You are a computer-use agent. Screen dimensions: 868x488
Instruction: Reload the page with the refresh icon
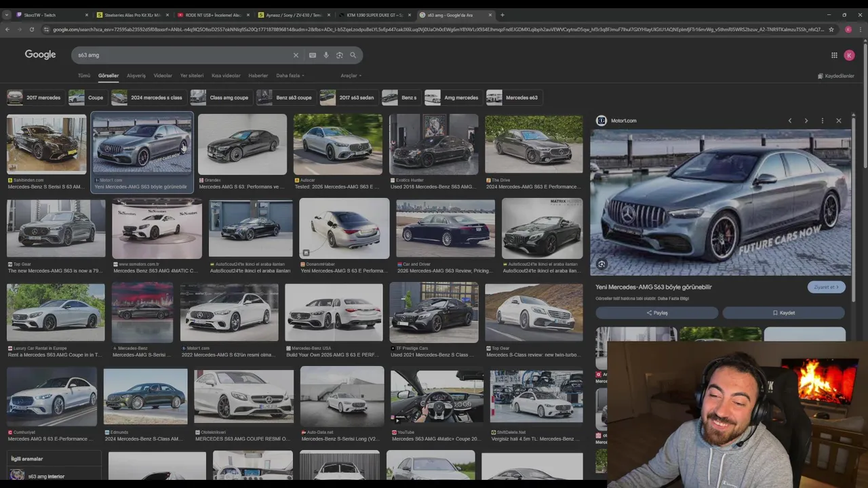click(x=31, y=29)
